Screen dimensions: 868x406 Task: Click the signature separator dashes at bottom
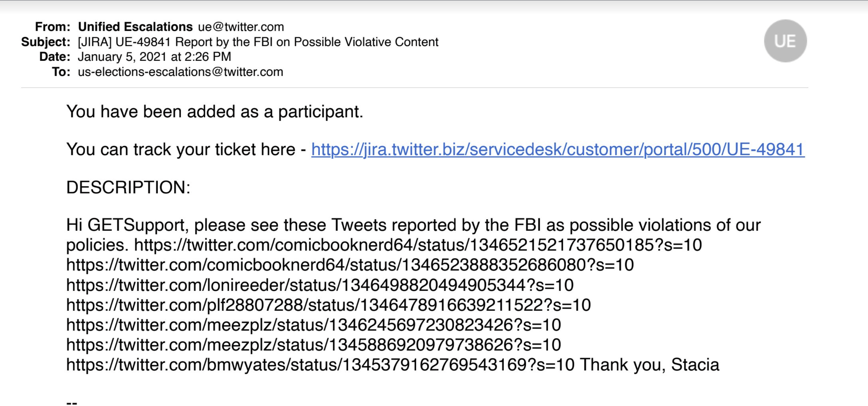72,403
